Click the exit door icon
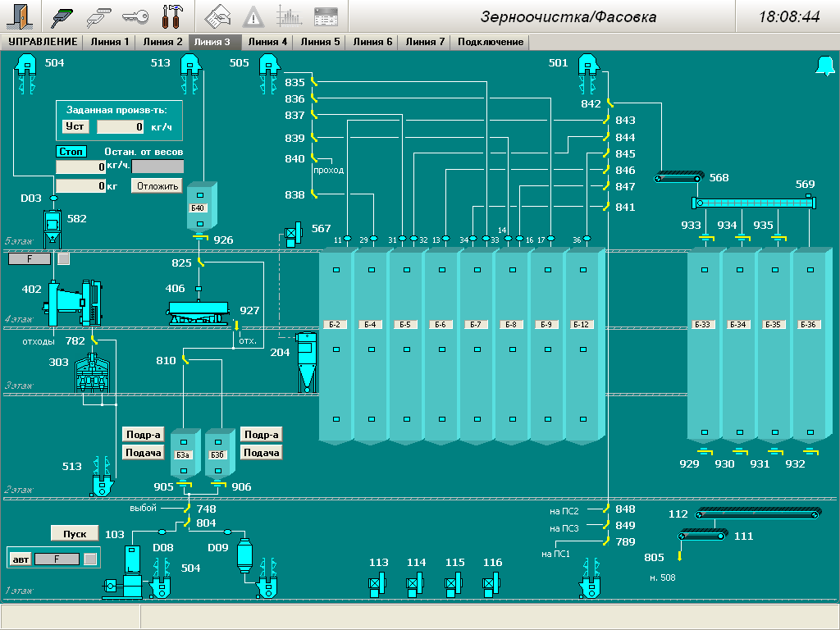The image size is (840, 630). pos(21,16)
